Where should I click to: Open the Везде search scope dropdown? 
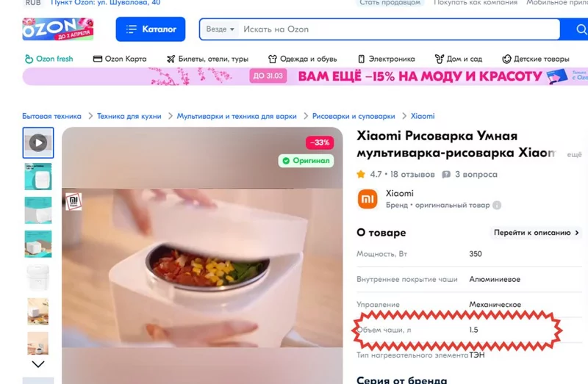[220, 29]
